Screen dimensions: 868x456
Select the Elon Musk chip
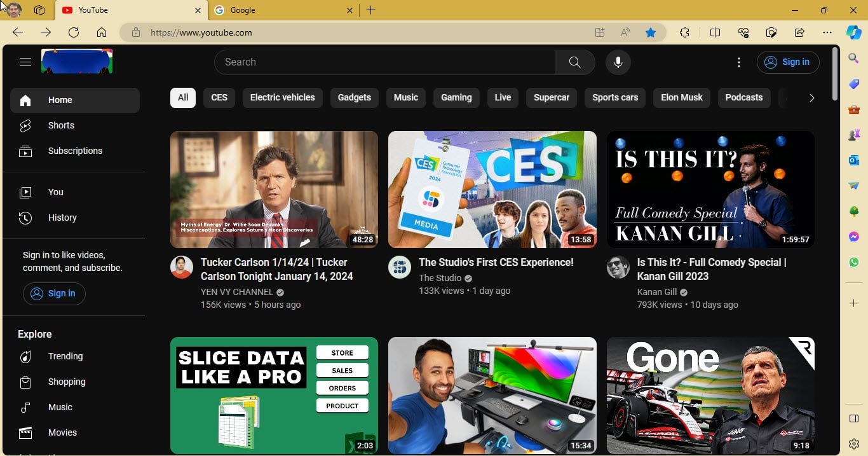pyautogui.click(x=682, y=98)
